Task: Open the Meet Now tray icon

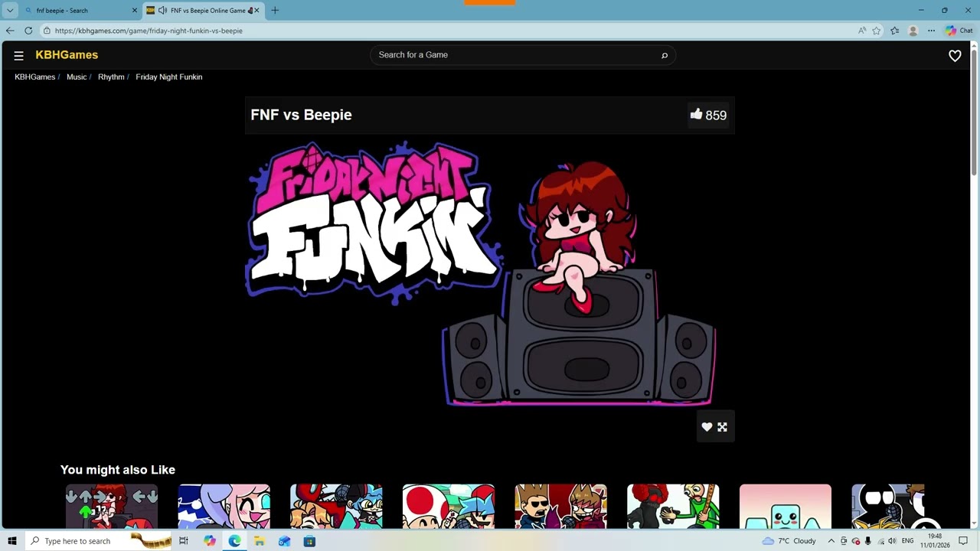Action: (844, 541)
